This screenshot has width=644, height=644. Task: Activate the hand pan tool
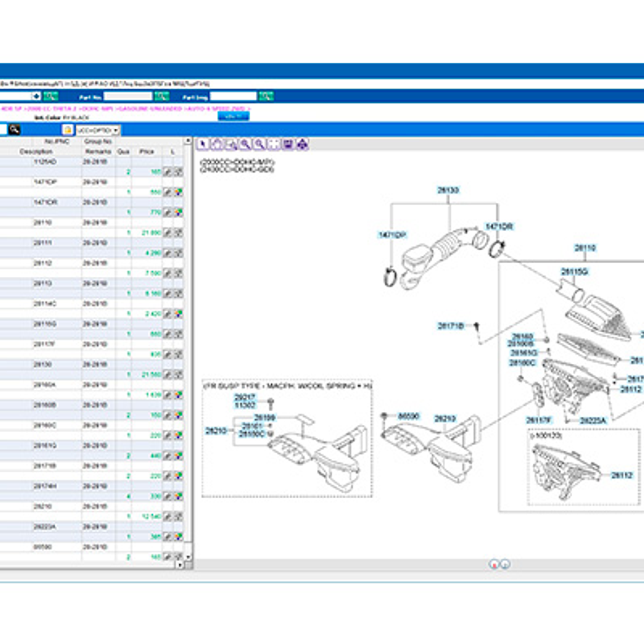point(217,144)
